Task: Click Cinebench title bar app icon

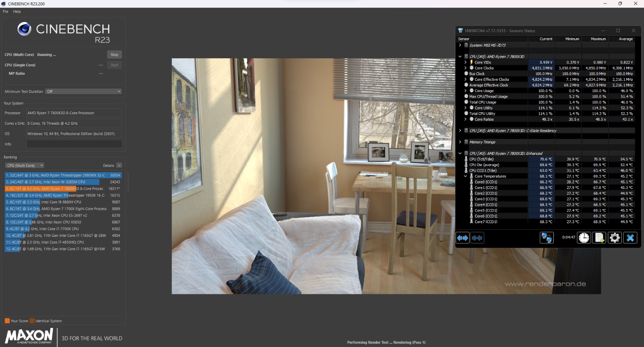Action: (x=4, y=4)
